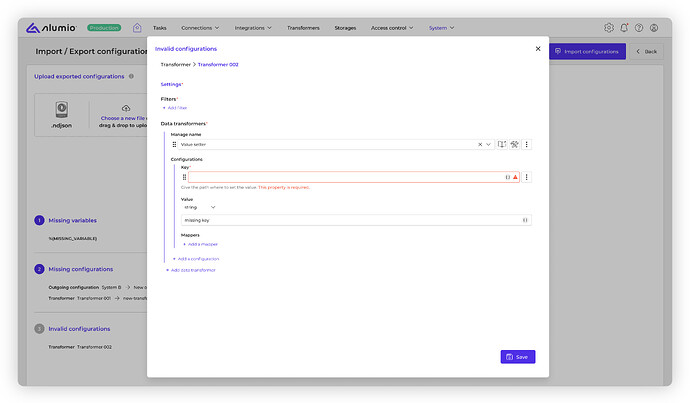Open the Storages menu item
The height and width of the screenshot is (403, 690).
pos(345,28)
